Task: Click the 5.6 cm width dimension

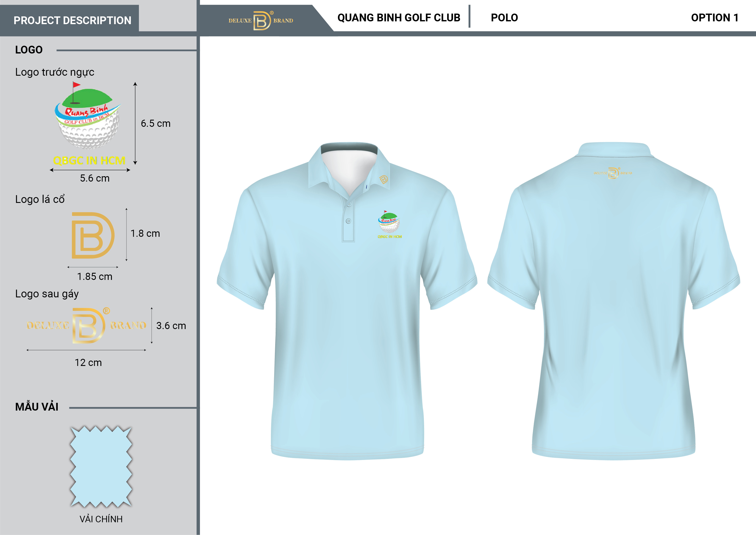Action: point(95,178)
